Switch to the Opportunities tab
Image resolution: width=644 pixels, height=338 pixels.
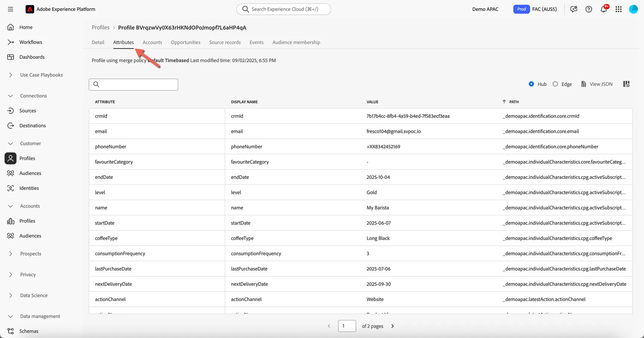pos(186,42)
